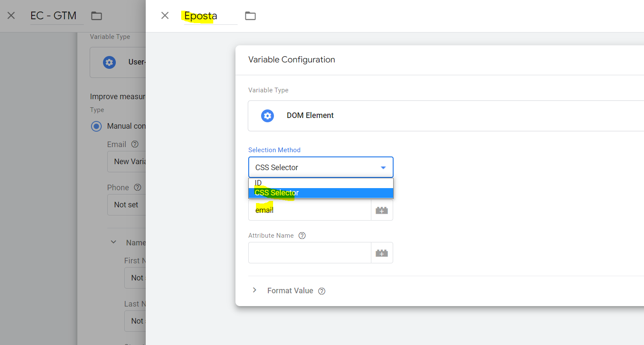Collapse the Name section chevron

pyautogui.click(x=114, y=242)
